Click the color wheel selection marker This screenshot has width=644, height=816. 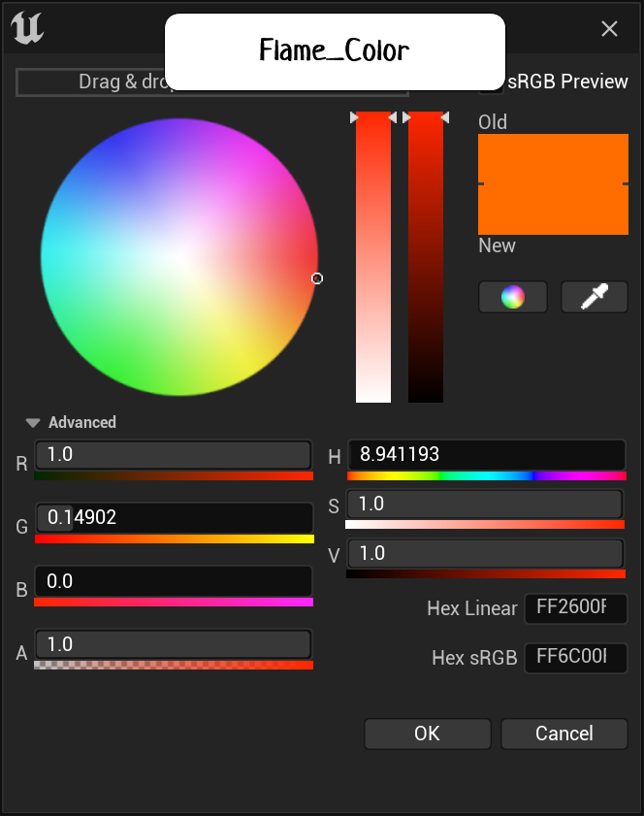(x=317, y=278)
